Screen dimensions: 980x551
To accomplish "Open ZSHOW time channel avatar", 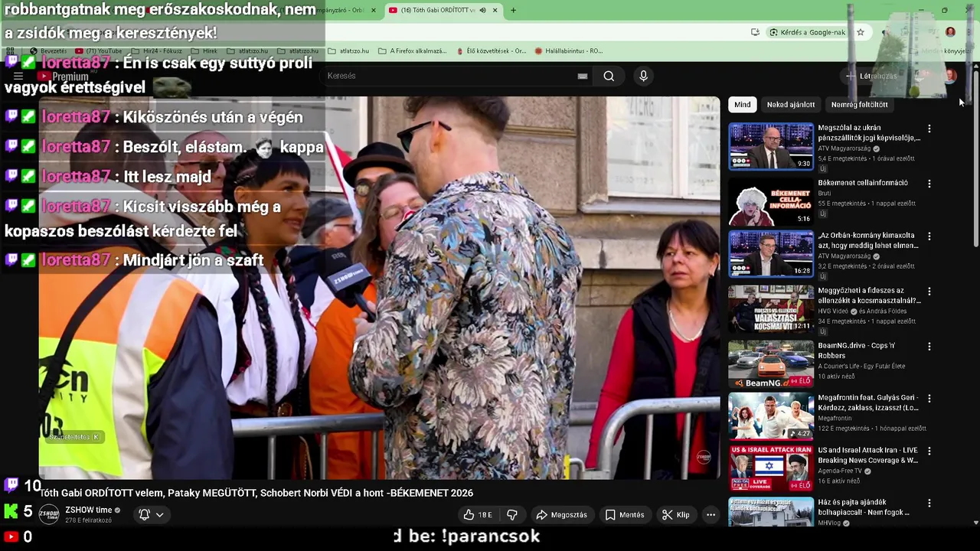I will pos(49,514).
